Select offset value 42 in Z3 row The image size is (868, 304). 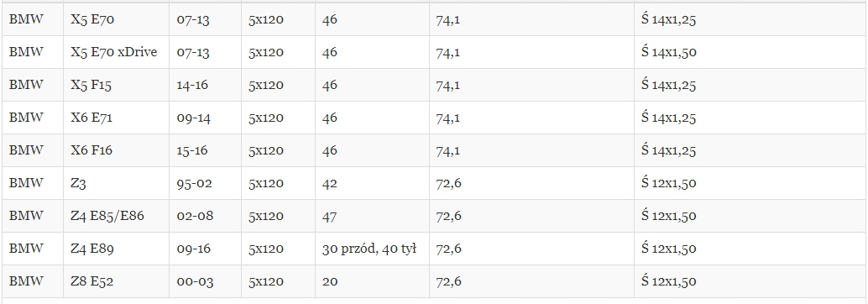(x=329, y=183)
